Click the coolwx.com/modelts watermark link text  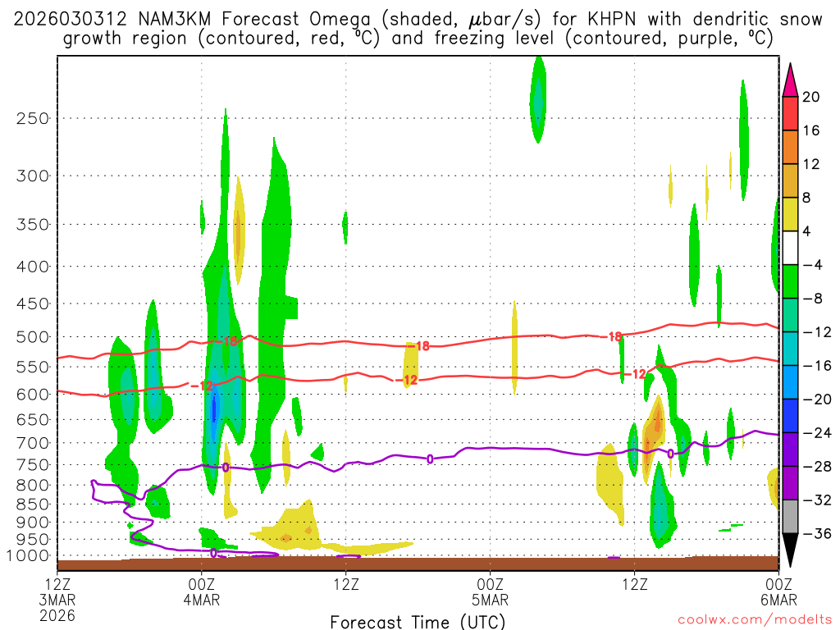pos(755,620)
